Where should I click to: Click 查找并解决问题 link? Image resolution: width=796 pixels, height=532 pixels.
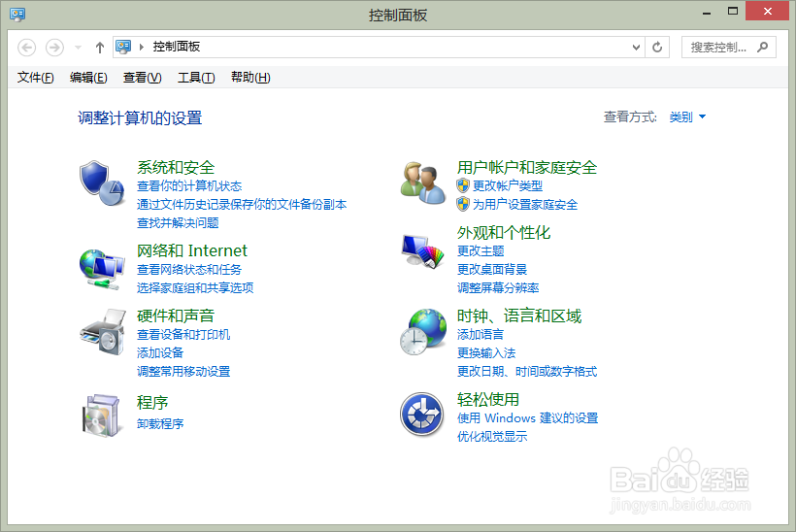point(178,223)
